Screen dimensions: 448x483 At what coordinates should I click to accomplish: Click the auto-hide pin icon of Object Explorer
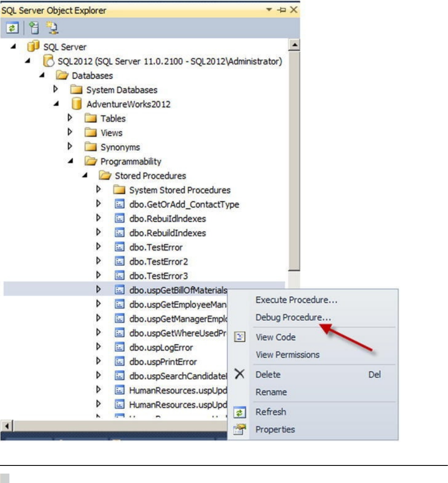[282, 10]
